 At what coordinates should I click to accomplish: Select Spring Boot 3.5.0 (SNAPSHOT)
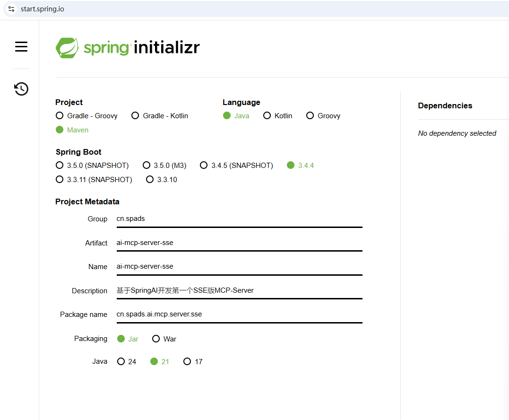pyautogui.click(x=92, y=166)
